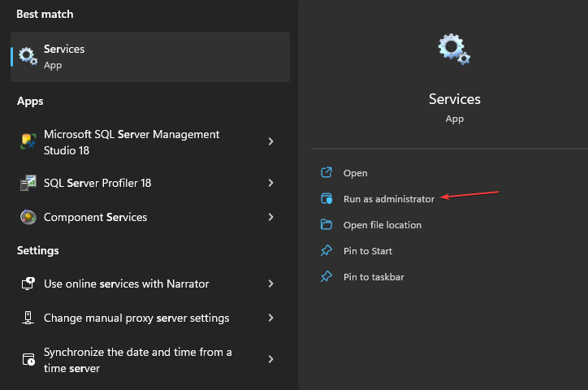Click the SQL Server Management Studio icon
Viewport: 588px width, 390px height.
(28, 141)
